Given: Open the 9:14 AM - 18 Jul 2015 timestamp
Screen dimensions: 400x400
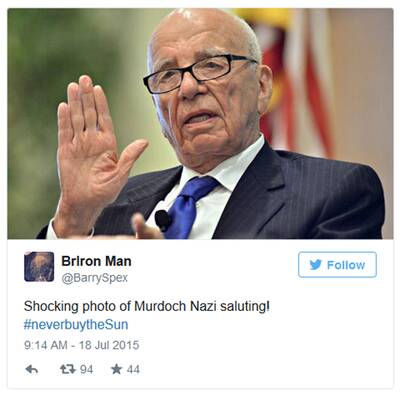Looking at the screenshot, I should (x=82, y=345).
